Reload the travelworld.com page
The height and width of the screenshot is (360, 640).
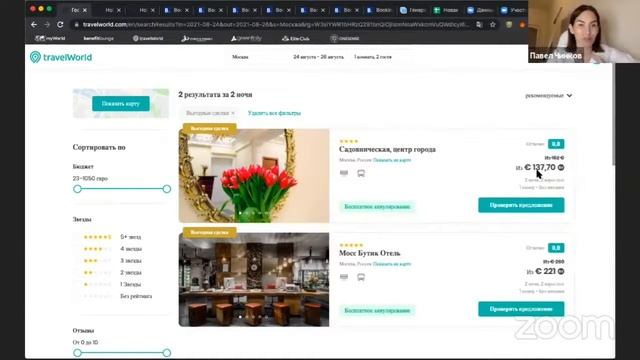coord(60,24)
